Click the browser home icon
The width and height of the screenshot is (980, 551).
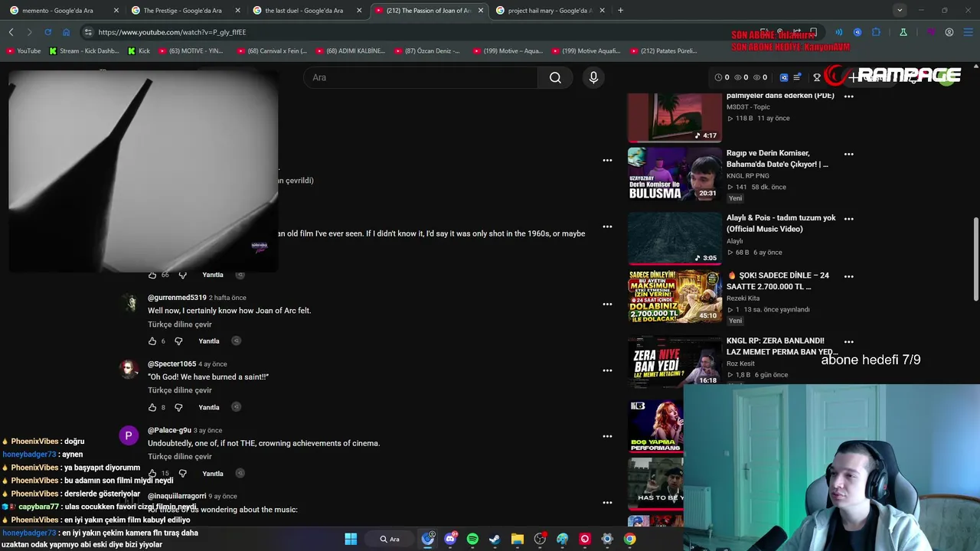coord(66,32)
